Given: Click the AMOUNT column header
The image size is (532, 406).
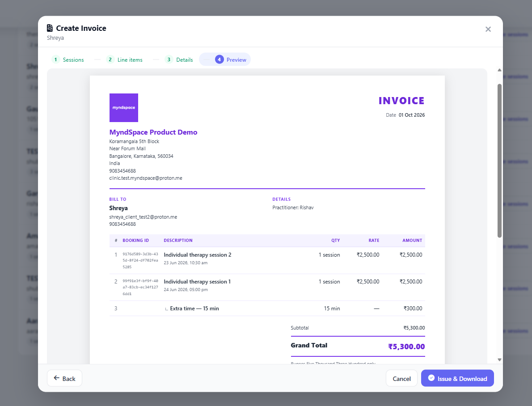Looking at the screenshot, I should click(412, 241).
